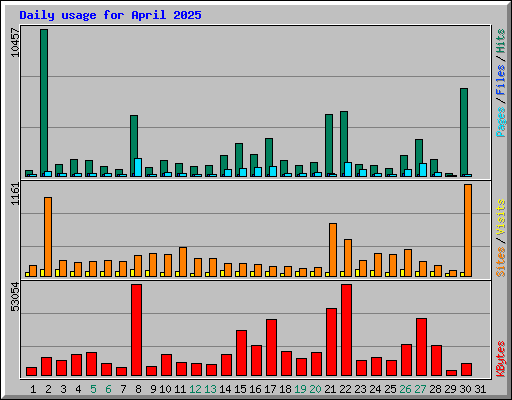Viewport: 512px width, 400px height.
Task: Click the yellow visits bar for day 26
Action: click(x=402, y=273)
